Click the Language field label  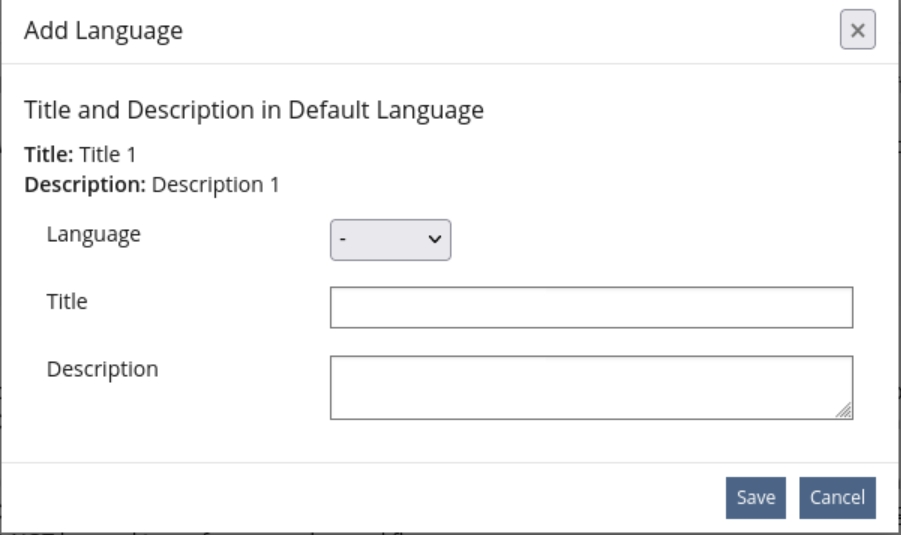pos(94,235)
